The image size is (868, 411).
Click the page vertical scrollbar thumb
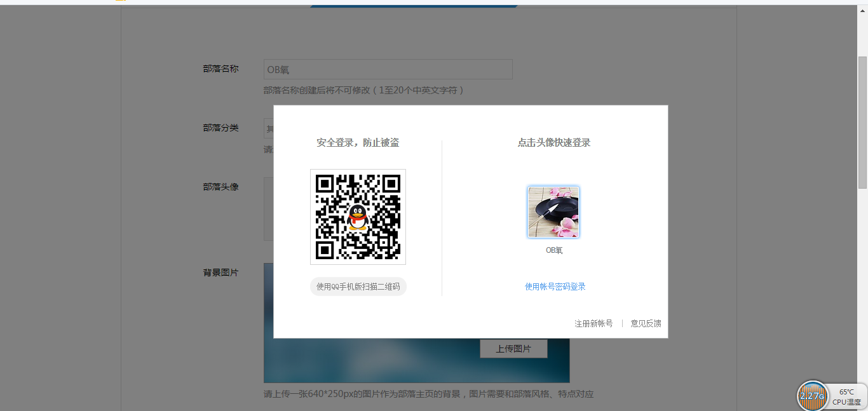(862, 122)
